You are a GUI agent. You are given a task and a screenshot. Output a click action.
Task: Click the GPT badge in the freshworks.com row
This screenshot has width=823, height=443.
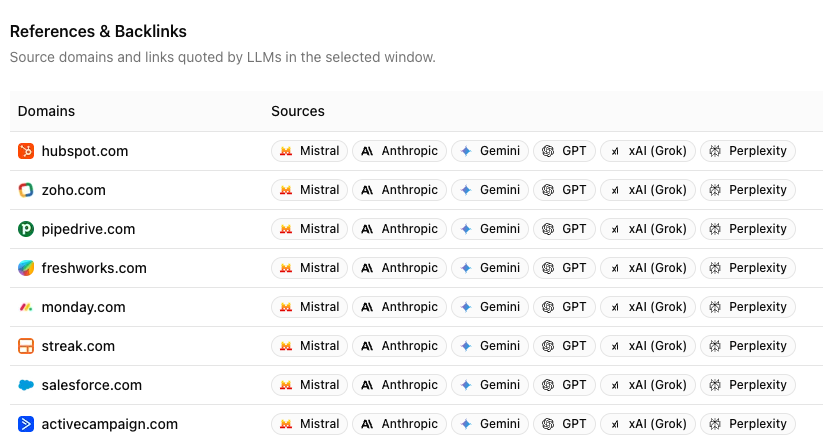(x=564, y=268)
